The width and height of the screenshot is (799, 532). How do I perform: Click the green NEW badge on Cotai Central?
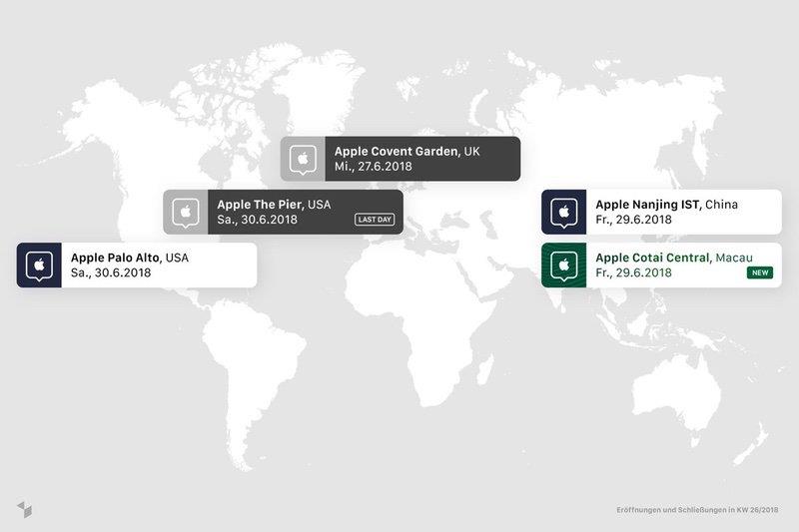pos(759,272)
